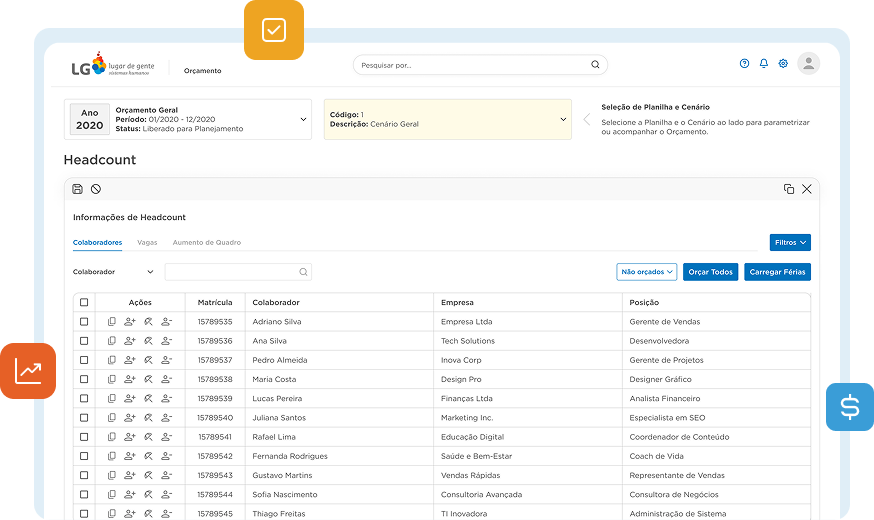
Task: Click the edit pencil icon in Maria Costa's row
Action: point(148,379)
